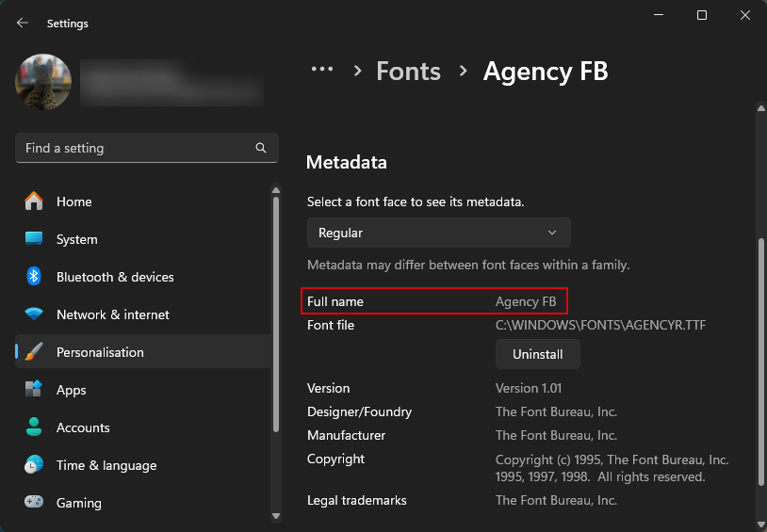Click the Accounts person icon

tap(34, 427)
